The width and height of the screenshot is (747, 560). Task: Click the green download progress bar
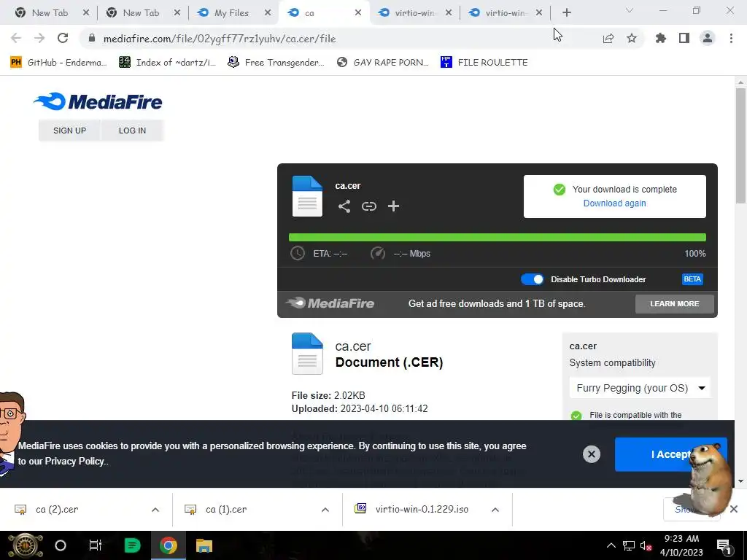(498, 237)
